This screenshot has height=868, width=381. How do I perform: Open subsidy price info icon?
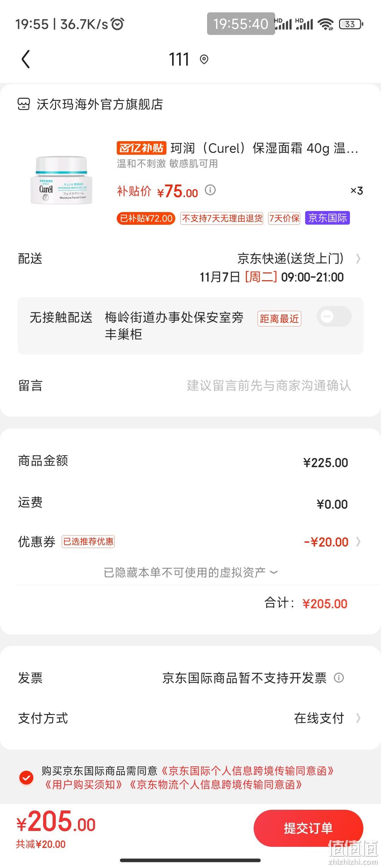[x=211, y=190]
